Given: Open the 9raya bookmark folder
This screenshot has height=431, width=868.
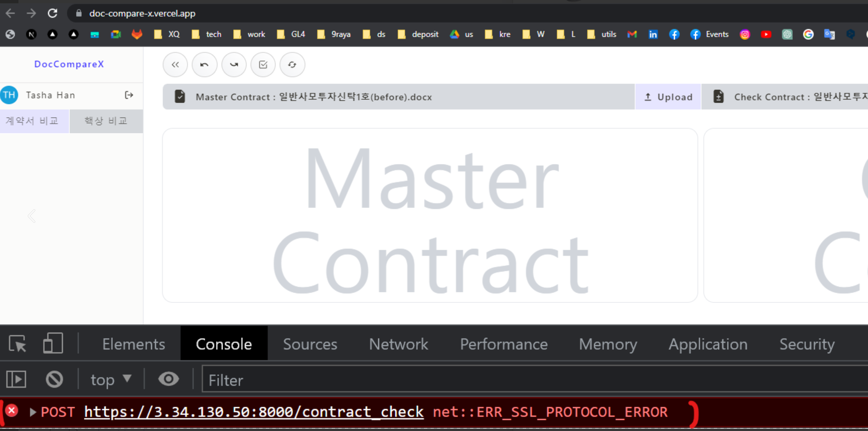Looking at the screenshot, I should pos(334,34).
